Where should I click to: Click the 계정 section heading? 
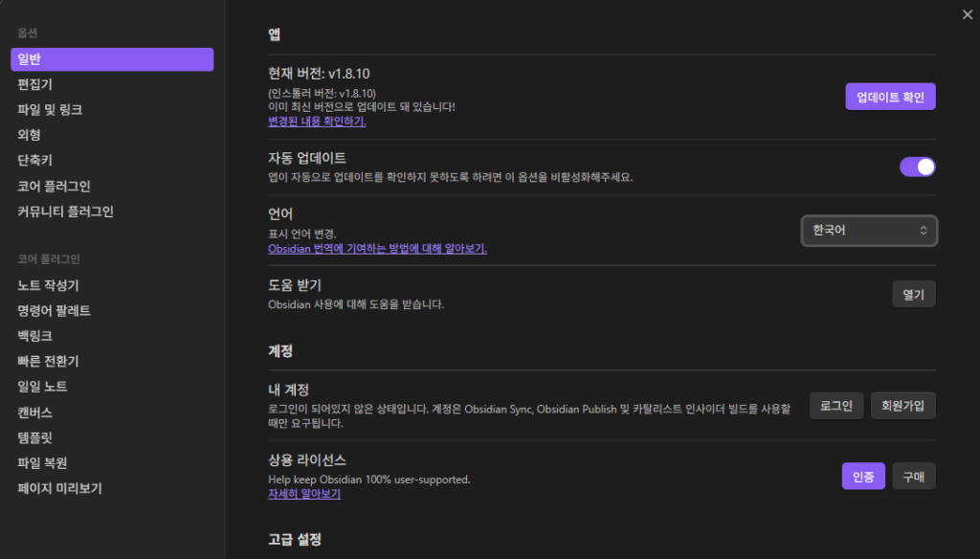pos(280,350)
